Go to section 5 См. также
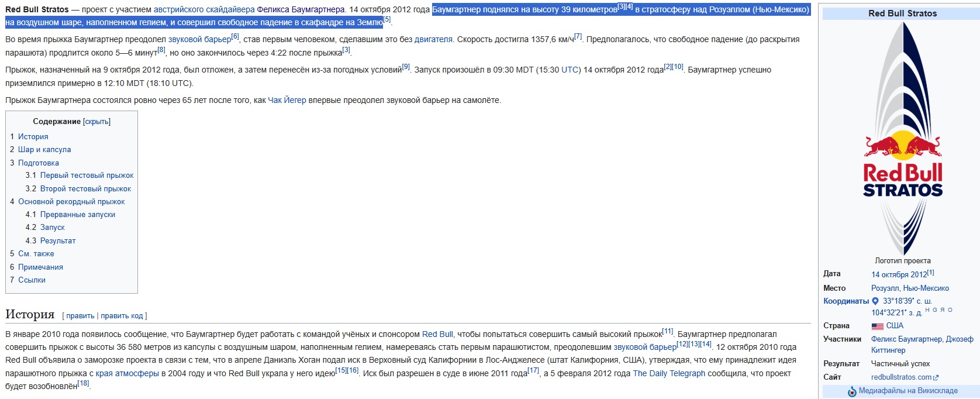 (x=36, y=254)
